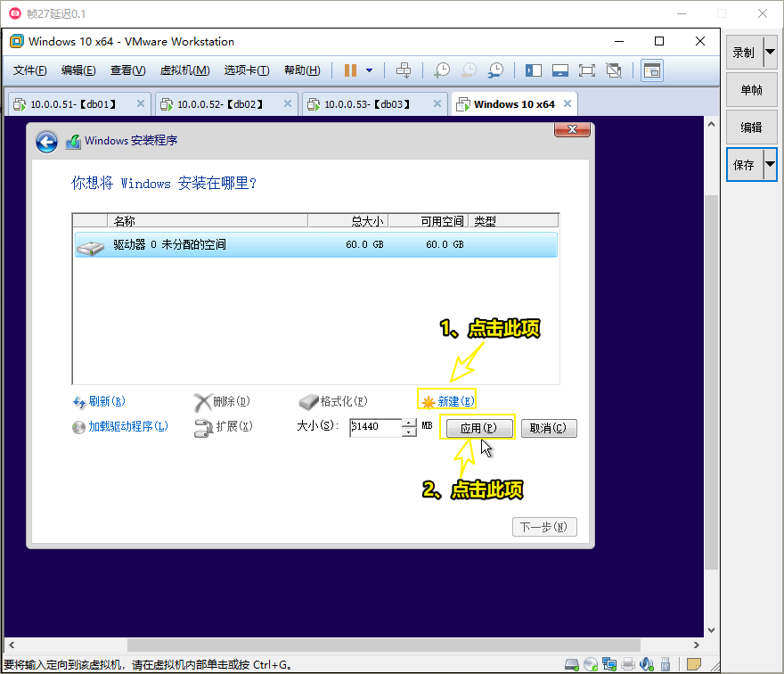
Task: Click the message log note icon
Action: point(694,664)
